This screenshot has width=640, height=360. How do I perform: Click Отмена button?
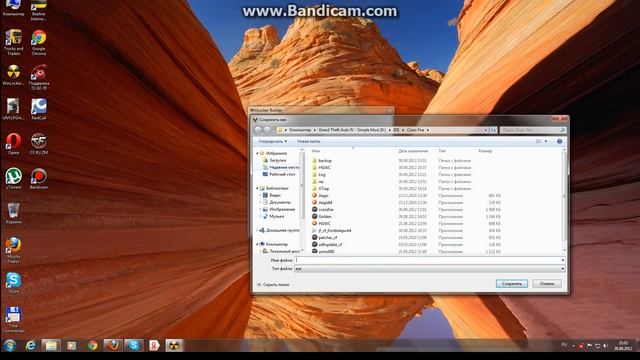coord(547,284)
